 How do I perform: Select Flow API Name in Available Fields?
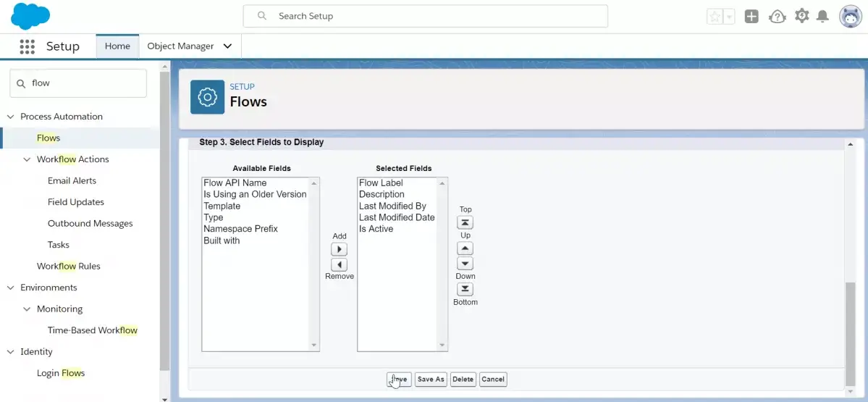(235, 183)
